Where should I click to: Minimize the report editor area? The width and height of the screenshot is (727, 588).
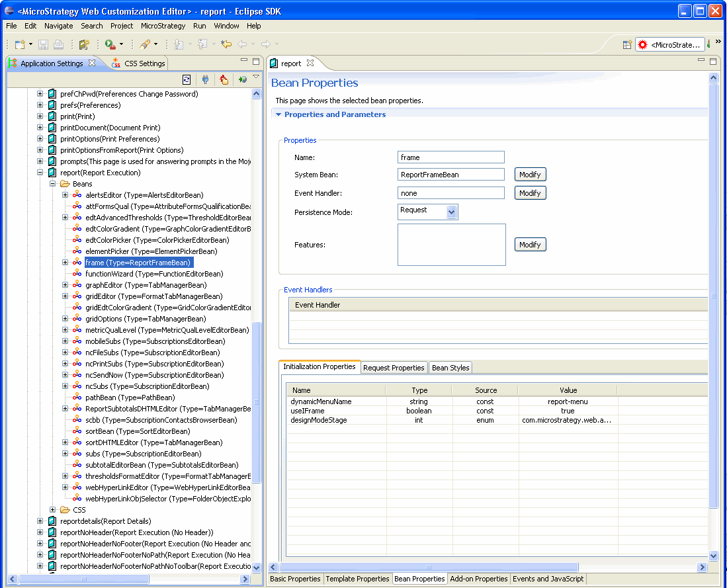tap(701, 60)
